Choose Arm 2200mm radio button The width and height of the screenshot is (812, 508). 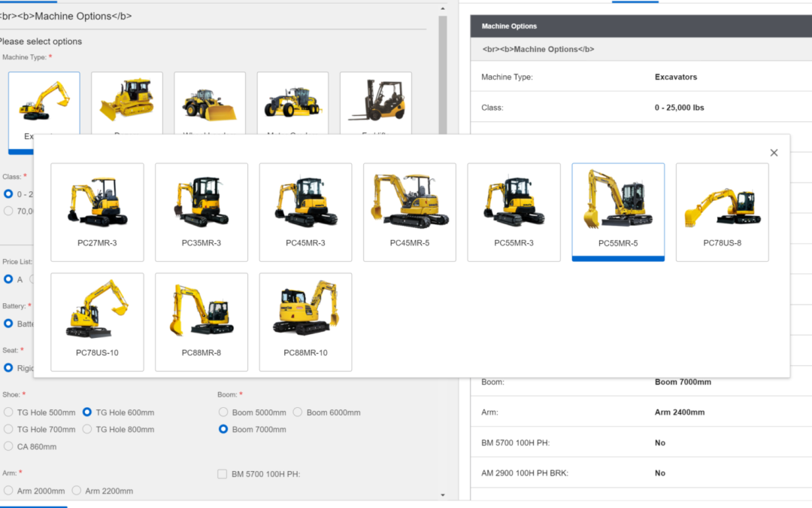point(77,491)
